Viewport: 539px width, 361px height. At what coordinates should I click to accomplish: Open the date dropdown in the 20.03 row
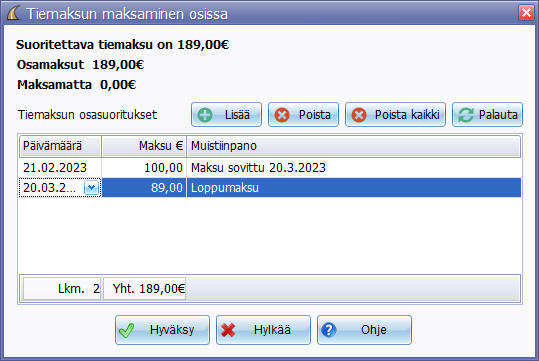[x=91, y=188]
